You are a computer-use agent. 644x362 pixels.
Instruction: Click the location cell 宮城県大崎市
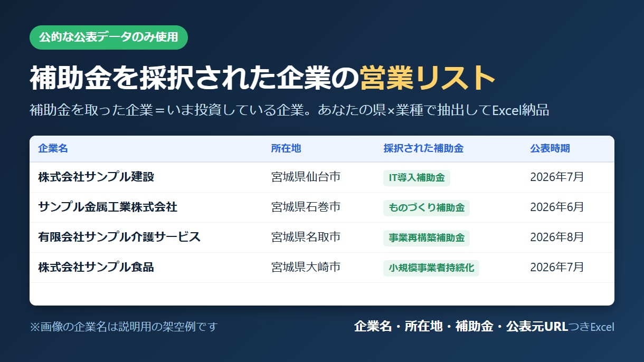[306, 267]
